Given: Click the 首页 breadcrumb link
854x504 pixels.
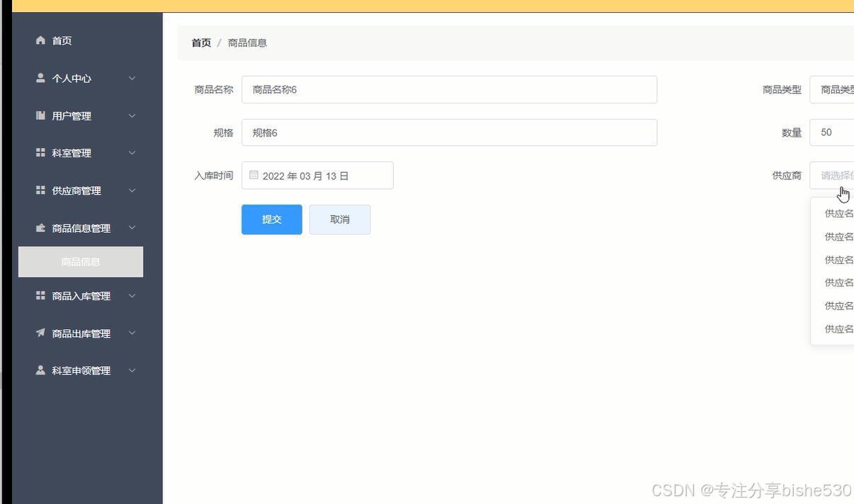Looking at the screenshot, I should point(201,43).
